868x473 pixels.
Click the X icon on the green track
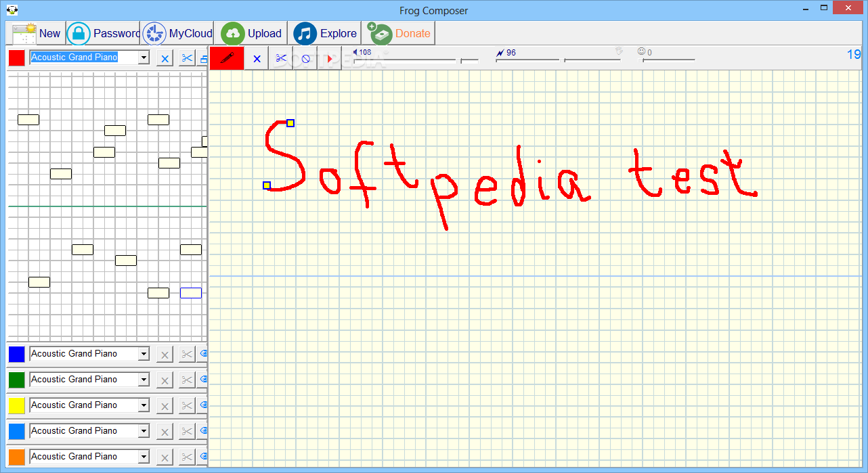point(165,380)
